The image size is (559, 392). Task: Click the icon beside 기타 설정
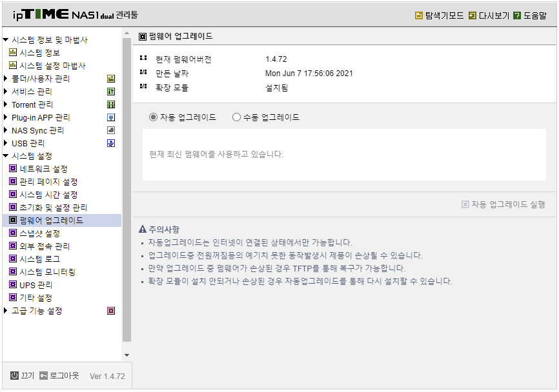coord(13,298)
